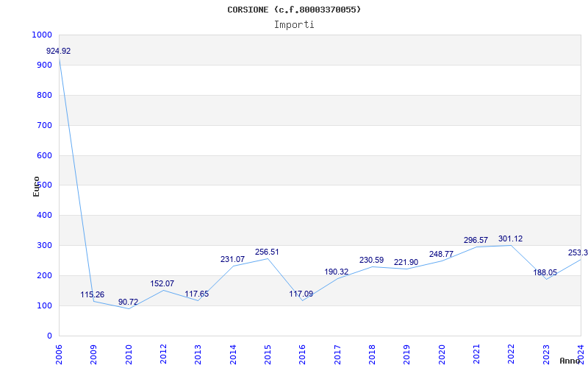
Task: Click the 2009 x-axis year label
Action: (x=93, y=355)
